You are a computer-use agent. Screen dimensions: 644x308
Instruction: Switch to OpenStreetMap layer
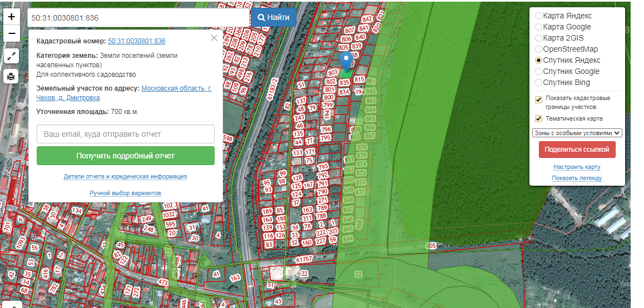(x=538, y=49)
